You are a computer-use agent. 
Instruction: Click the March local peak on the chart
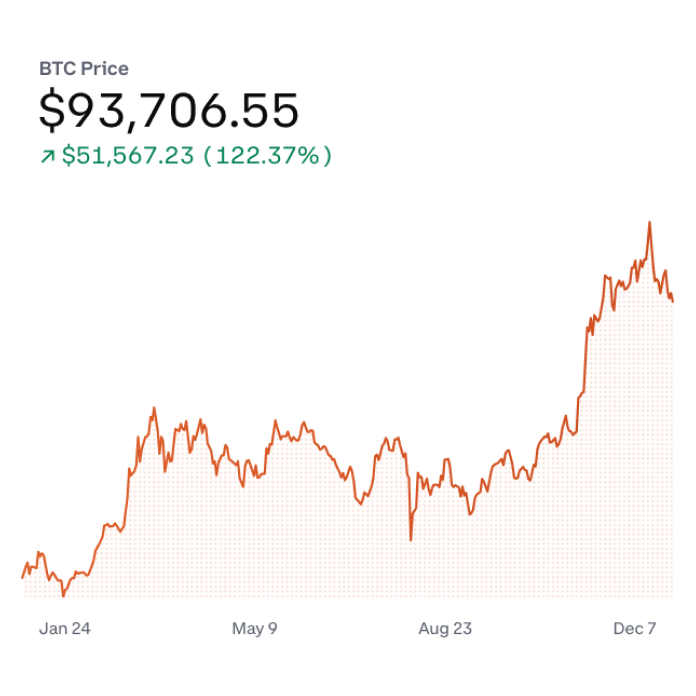coord(154,408)
